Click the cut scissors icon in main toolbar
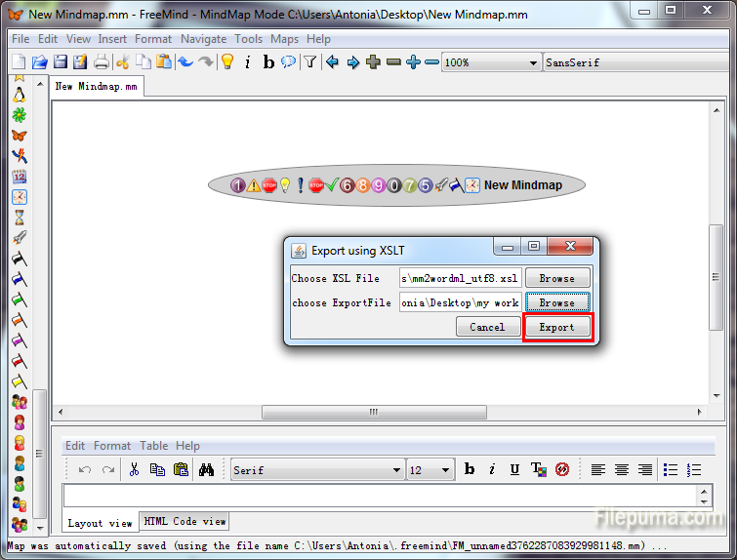The width and height of the screenshot is (737, 560). click(122, 62)
